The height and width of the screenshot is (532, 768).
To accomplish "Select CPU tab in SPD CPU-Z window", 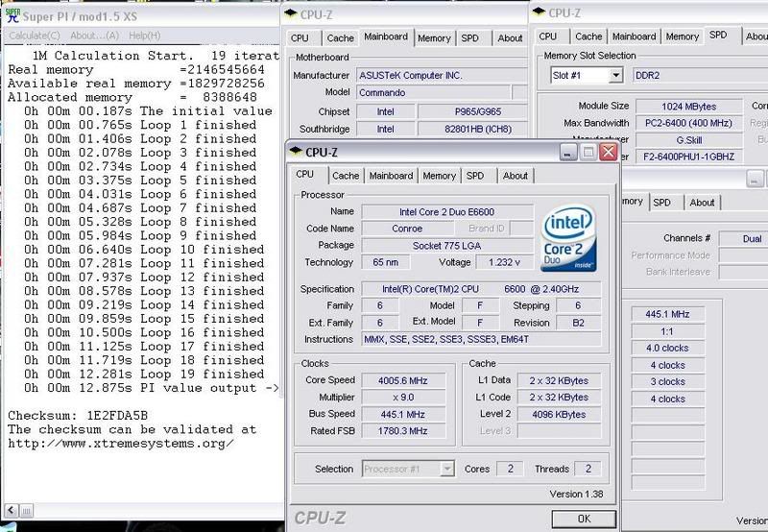I will click(x=547, y=36).
